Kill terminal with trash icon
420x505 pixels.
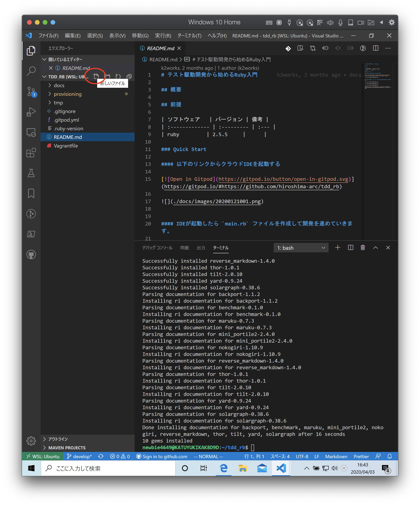pyautogui.click(x=363, y=248)
